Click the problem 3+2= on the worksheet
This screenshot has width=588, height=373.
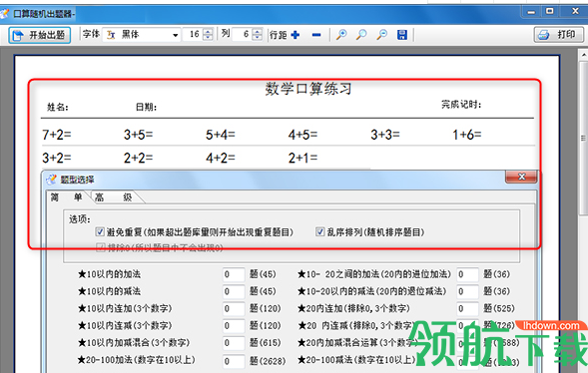tap(57, 158)
